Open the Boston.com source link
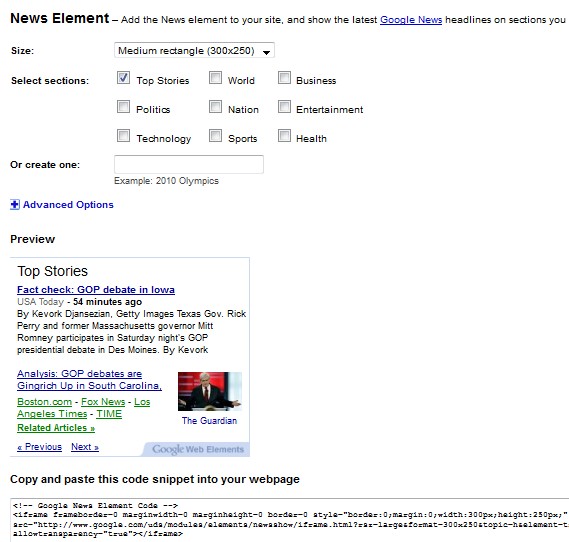Screen dimensions: 569x542 [x=44, y=402]
